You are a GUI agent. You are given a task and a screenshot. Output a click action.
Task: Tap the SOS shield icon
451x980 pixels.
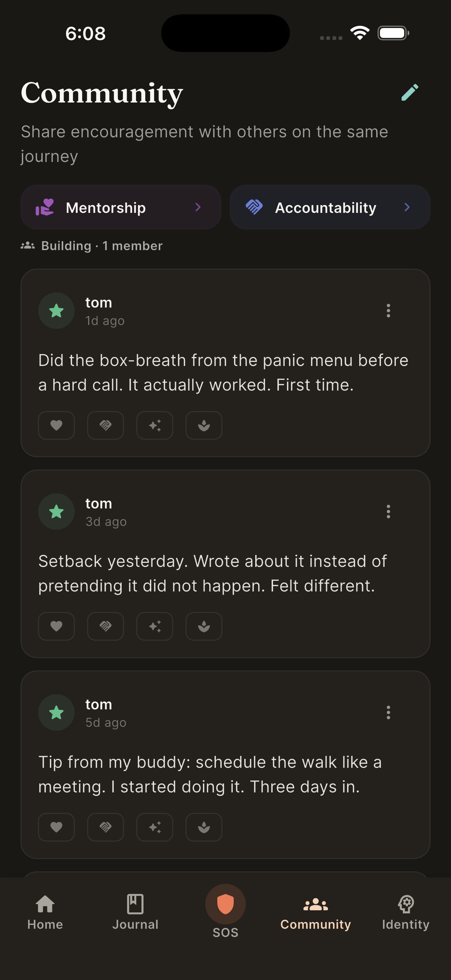(225, 904)
